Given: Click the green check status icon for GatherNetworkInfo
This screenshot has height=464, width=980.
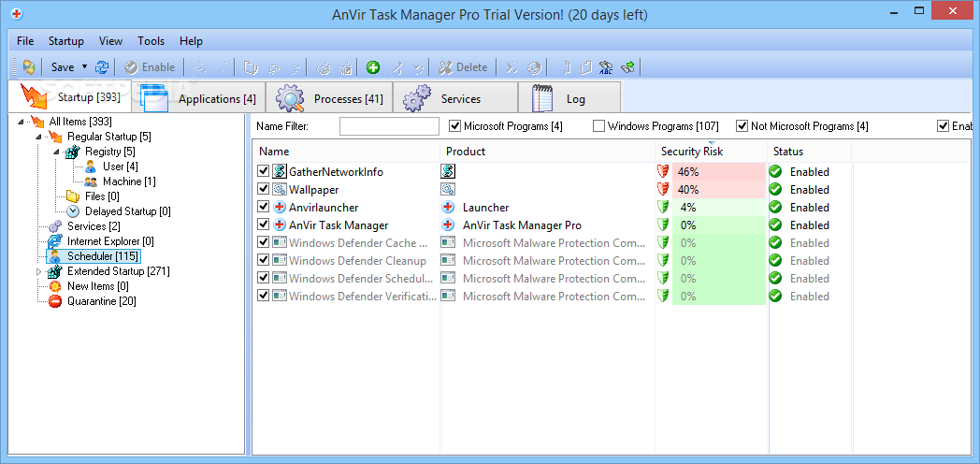Looking at the screenshot, I should (775, 171).
